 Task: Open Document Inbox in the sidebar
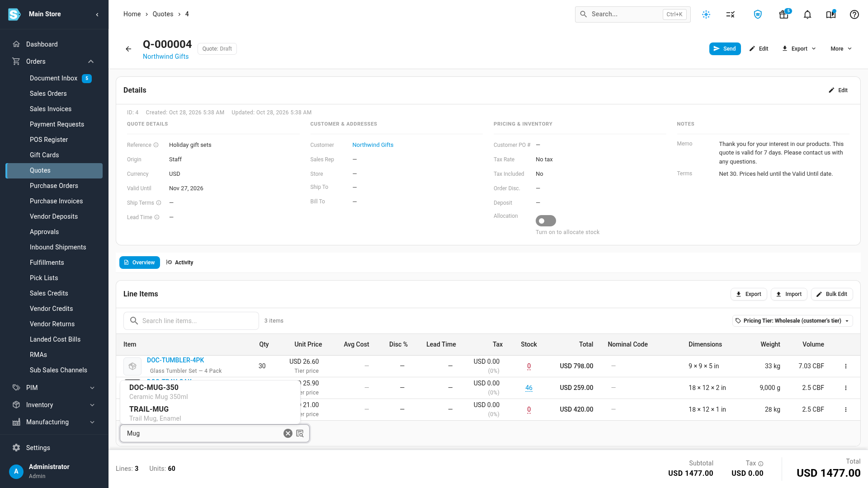tap(54, 78)
